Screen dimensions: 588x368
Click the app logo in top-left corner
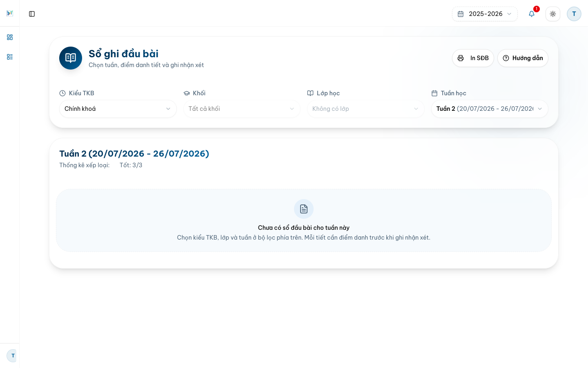tap(10, 13)
